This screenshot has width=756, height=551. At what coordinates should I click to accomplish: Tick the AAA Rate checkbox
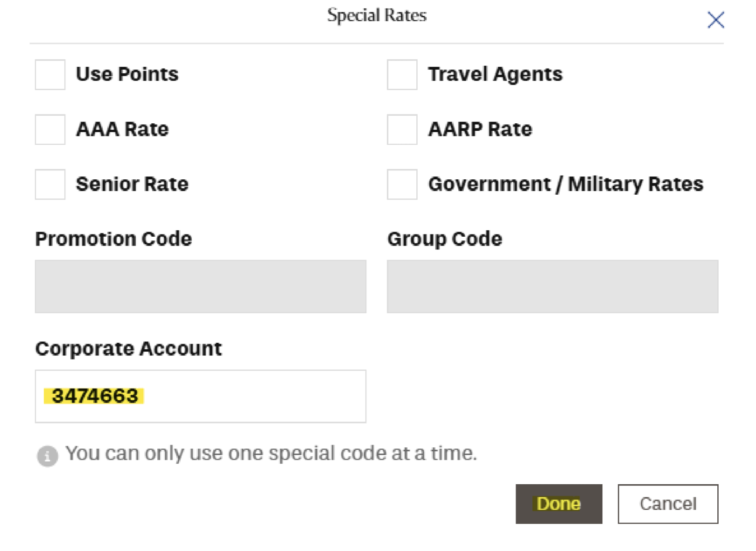[x=50, y=129]
